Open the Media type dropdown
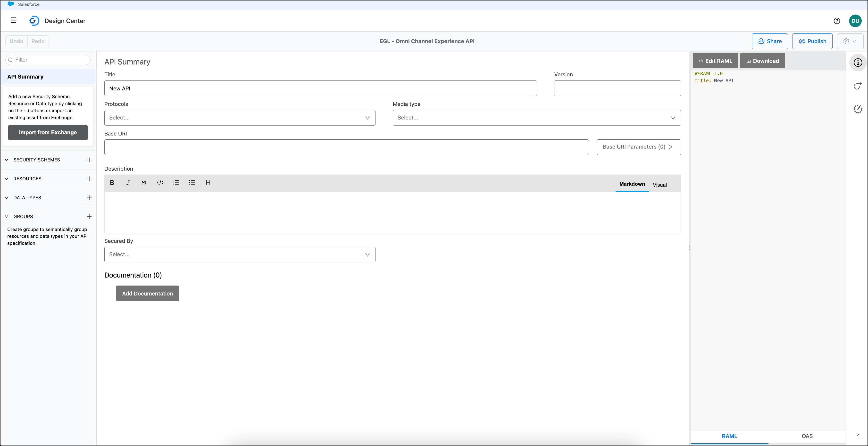This screenshot has height=446, width=868. click(x=536, y=118)
